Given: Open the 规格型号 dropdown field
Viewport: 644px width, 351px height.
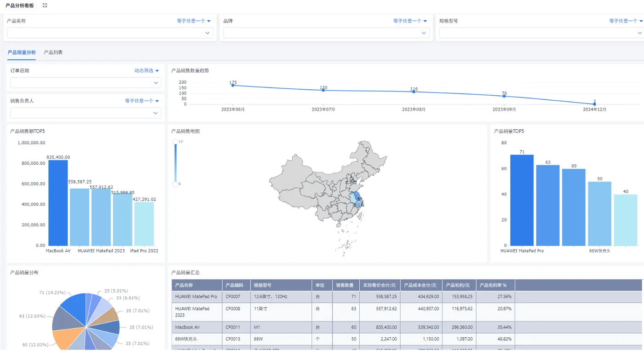Looking at the screenshot, I should pos(541,33).
